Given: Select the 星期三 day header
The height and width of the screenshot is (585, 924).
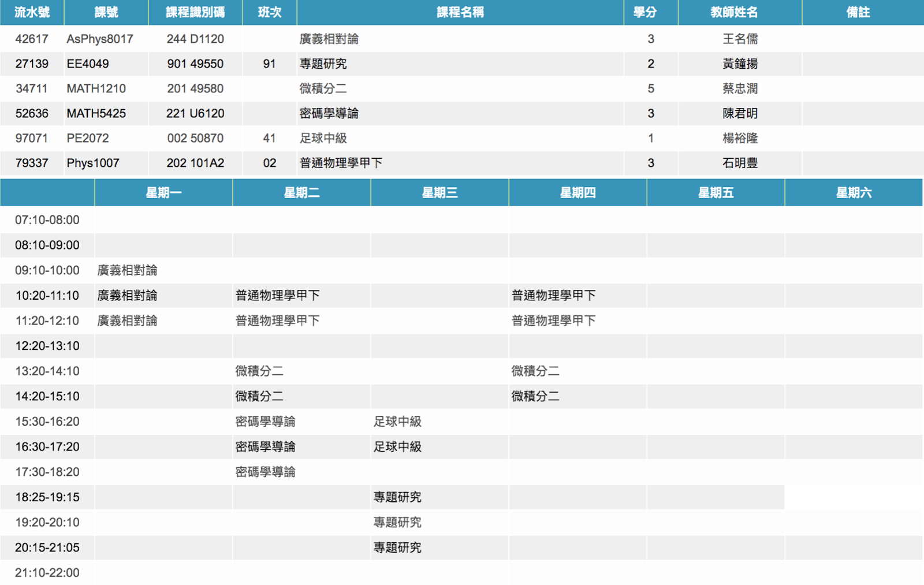Looking at the screenshot, I should coord(439,193).
